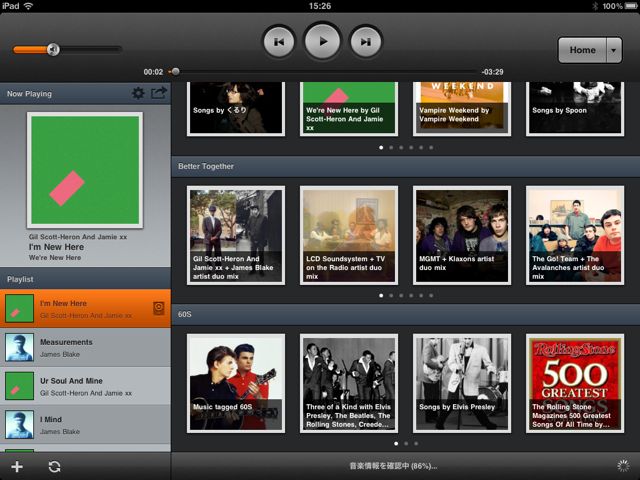Select second page dot under 60S row
The height and width of the screenshot is (480, 640).
point(406,444)
